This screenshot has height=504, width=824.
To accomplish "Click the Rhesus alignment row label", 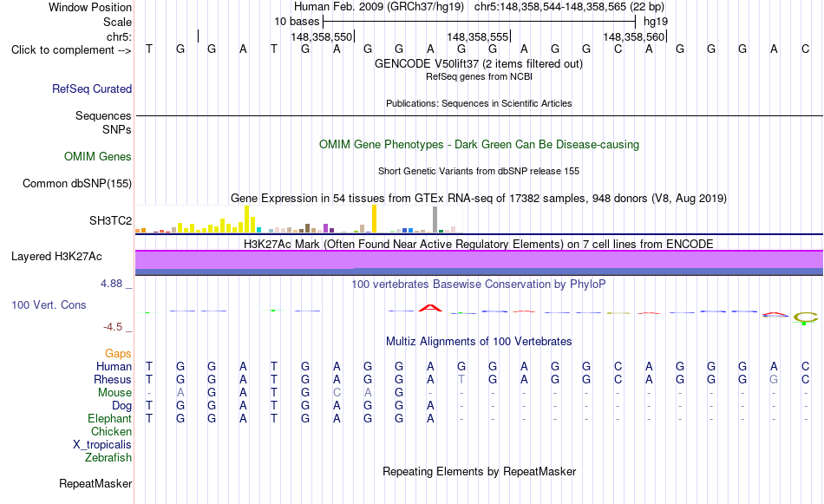I will click(x=113, y=379).
